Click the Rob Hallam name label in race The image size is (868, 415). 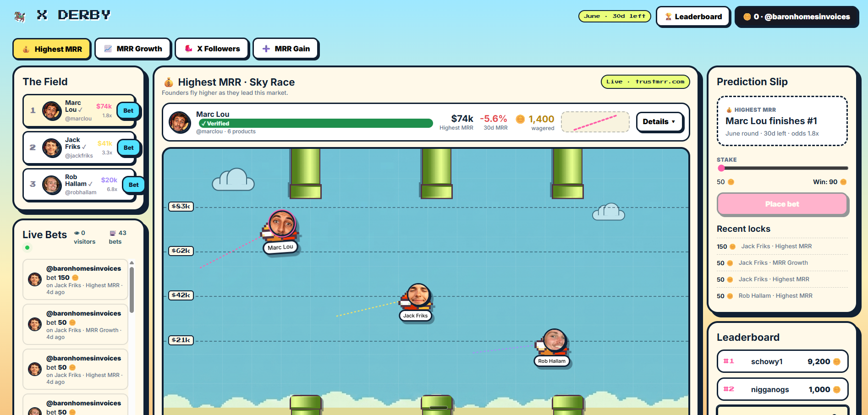[552, 361]
